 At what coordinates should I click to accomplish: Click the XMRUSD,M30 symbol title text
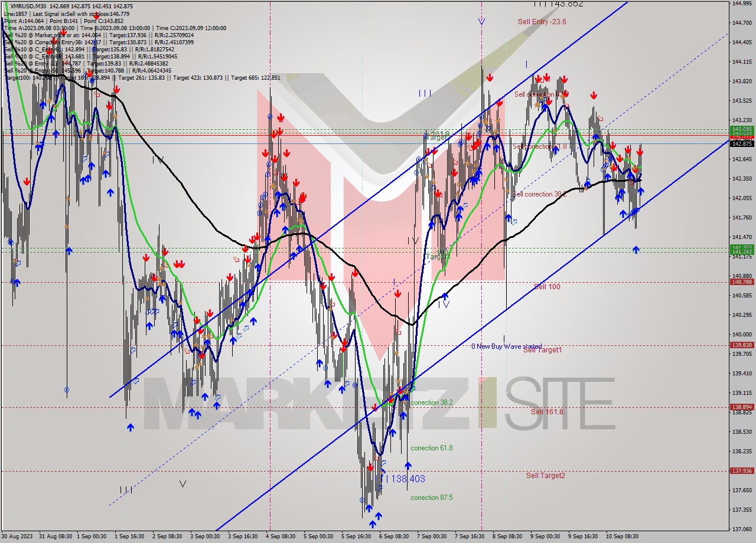27,5
